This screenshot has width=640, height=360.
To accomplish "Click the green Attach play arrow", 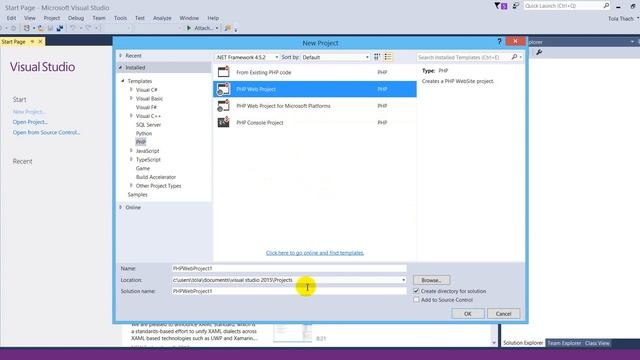I will tap(189, 28).
